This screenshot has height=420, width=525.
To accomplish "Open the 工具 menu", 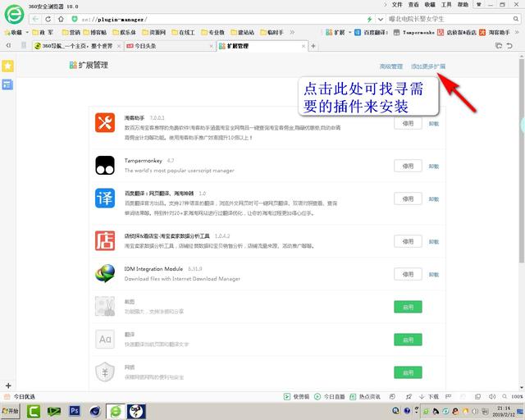I will coord(446,5).
